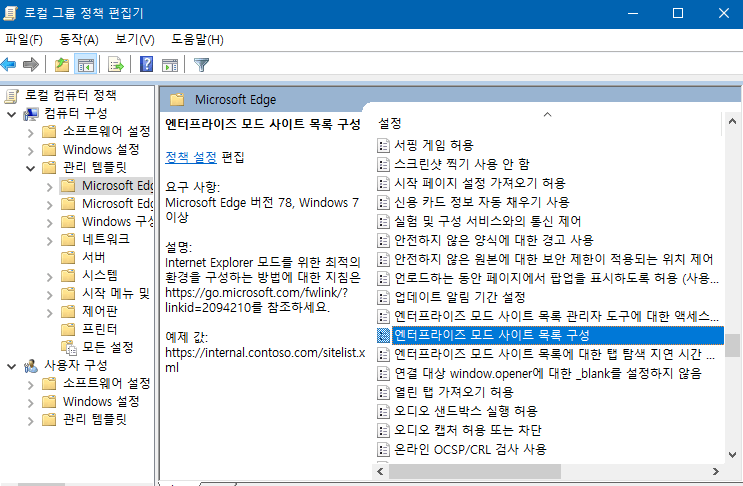Click the 모든 설정 folder icon

click(69, 348)
